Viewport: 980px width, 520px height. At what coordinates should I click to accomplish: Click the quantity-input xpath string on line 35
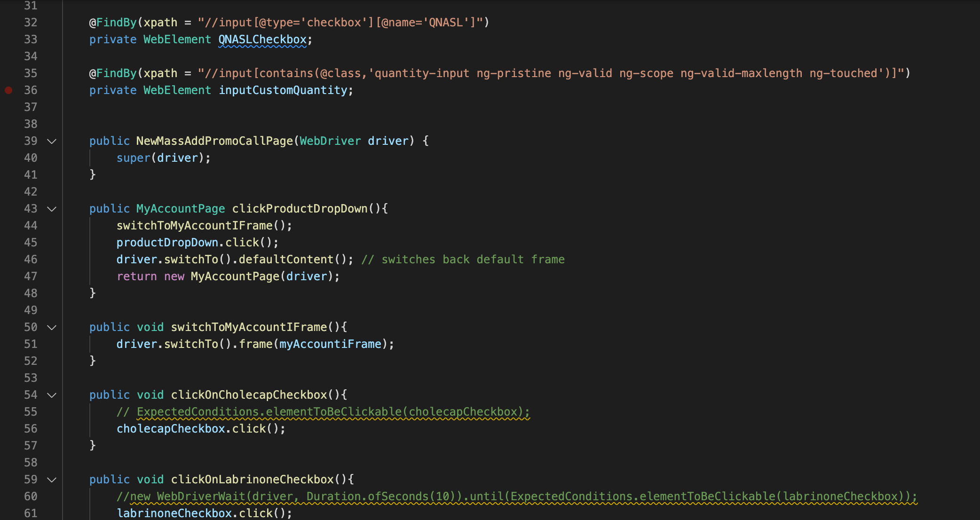(x=551, y=73)
